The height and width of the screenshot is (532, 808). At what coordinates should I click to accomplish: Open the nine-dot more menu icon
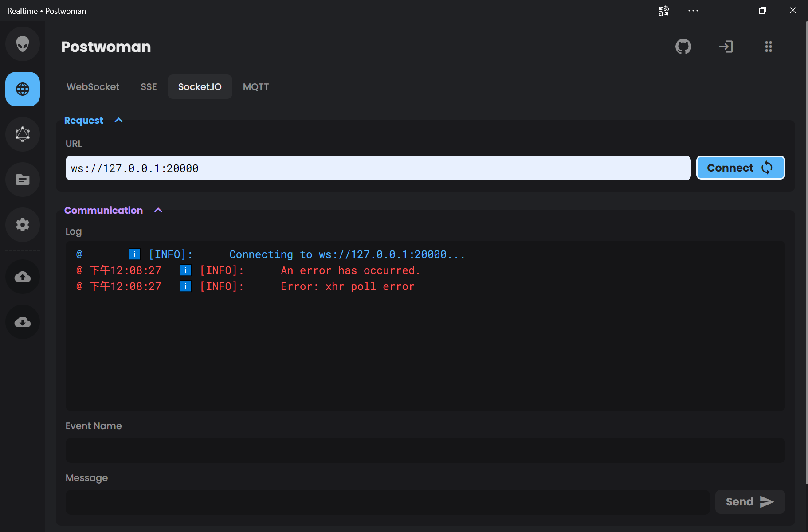769,47
